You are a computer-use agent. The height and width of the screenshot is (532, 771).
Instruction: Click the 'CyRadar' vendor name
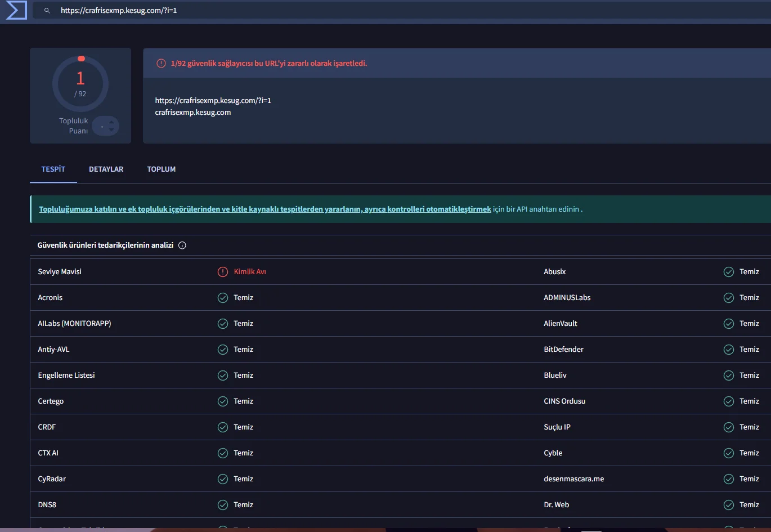tap(52, 479)
